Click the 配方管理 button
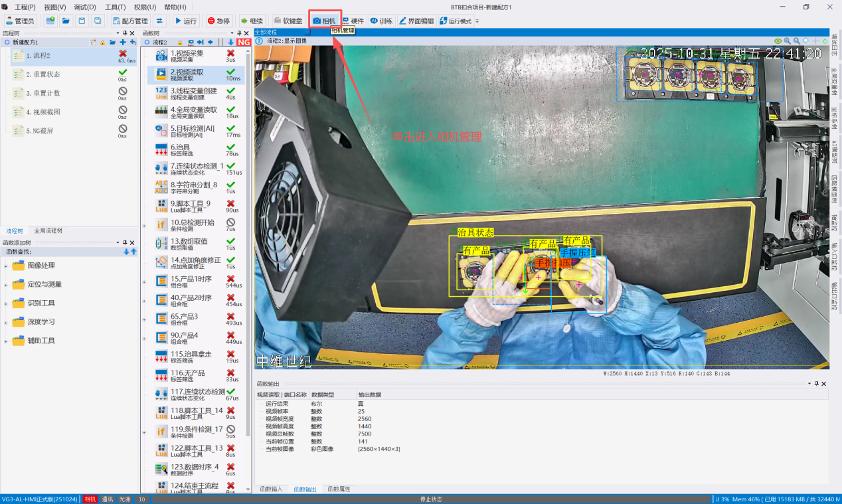Viewport: 842px width, 504px height. click(x=129, y=21)
